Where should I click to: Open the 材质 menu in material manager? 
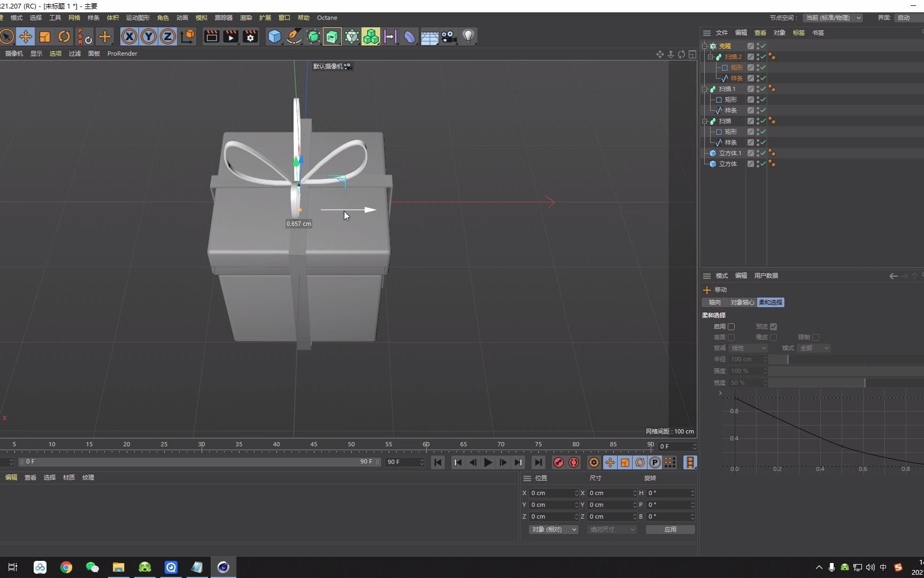pyautogui.click(x=69, y=477)
